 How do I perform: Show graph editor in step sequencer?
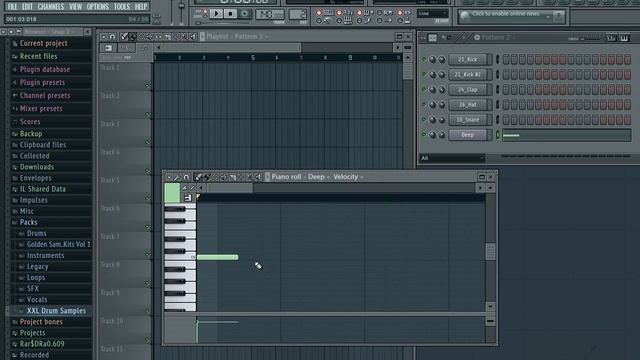pos(611,38)
